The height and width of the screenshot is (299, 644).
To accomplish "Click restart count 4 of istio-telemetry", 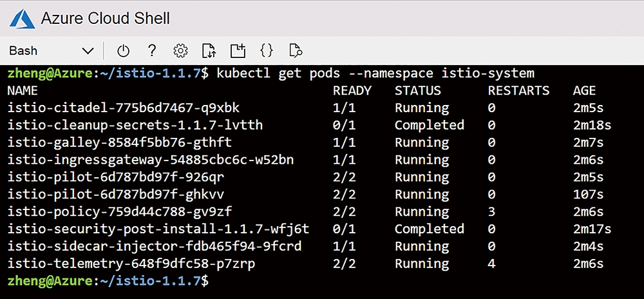I will click(491, 264).
